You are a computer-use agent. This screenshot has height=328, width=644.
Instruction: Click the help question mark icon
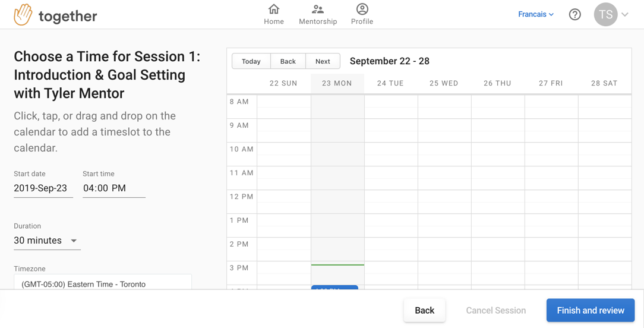pos(574,15)
